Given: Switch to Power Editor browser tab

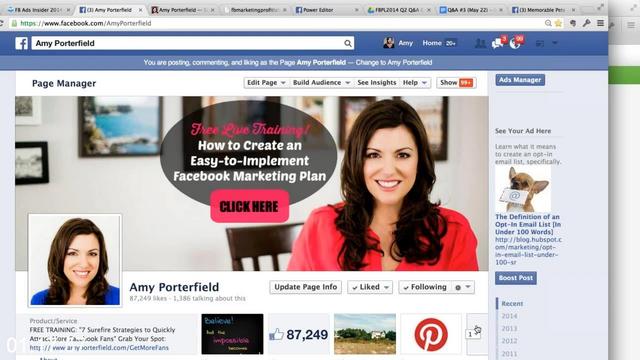Looking at the screenshot, I should coord(327,10).
